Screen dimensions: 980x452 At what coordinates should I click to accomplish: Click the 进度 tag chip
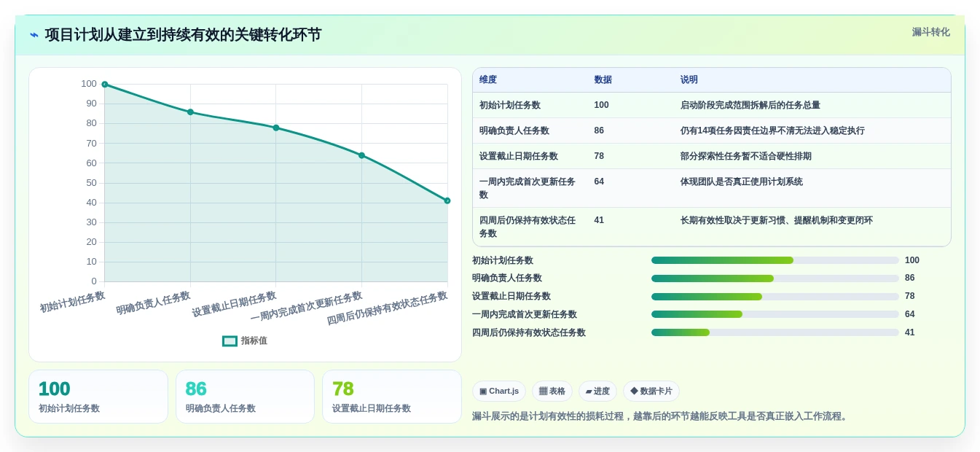tap(597, 391)
